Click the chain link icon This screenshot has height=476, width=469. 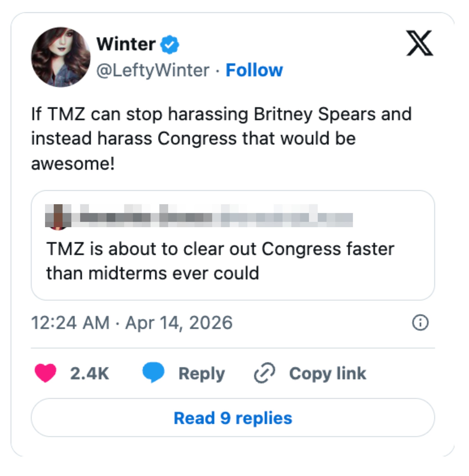click(265, 373)
